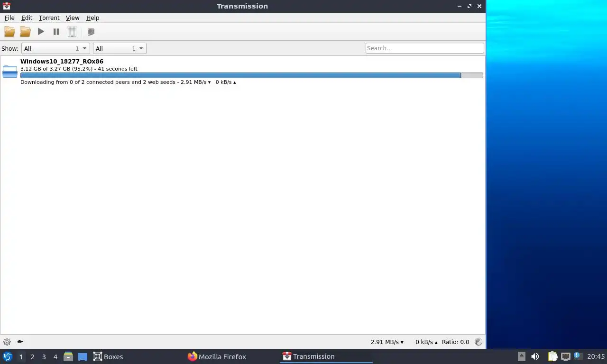
Task: Click the 20:45 clock
Action: tap(596, 356)
